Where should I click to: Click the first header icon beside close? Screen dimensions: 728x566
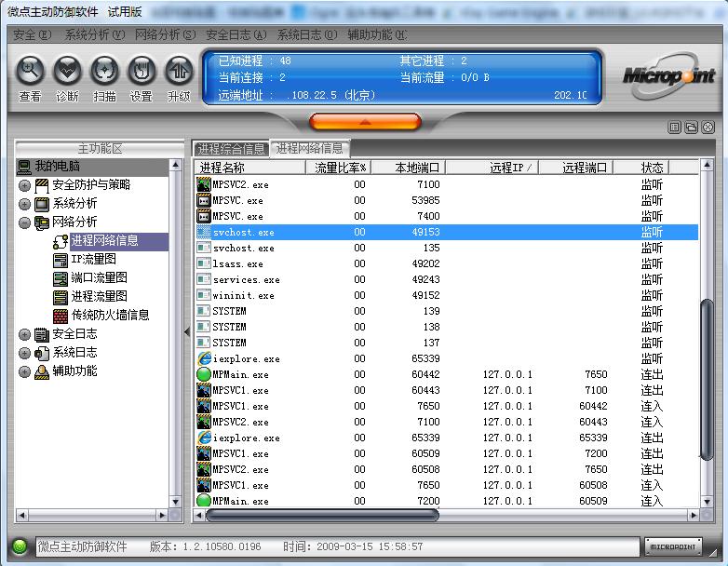click(x=675, y=128)
